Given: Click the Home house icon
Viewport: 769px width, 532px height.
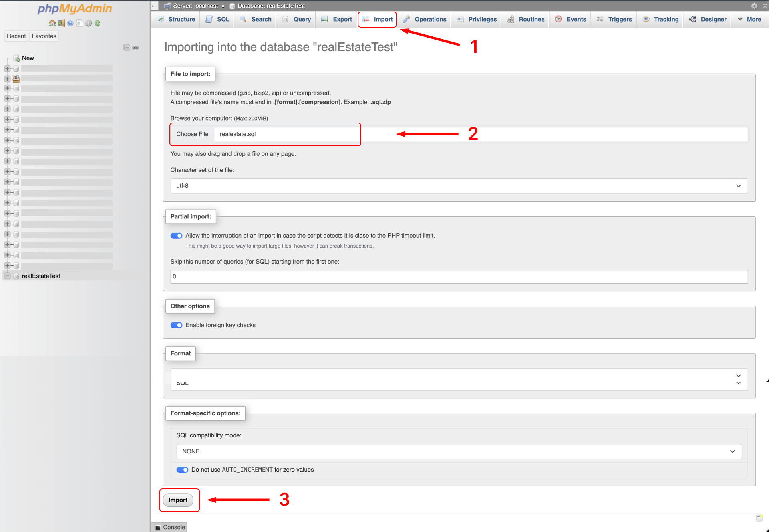Looking at the screenshot, I should pyautogui.click(x=52, y=23).
